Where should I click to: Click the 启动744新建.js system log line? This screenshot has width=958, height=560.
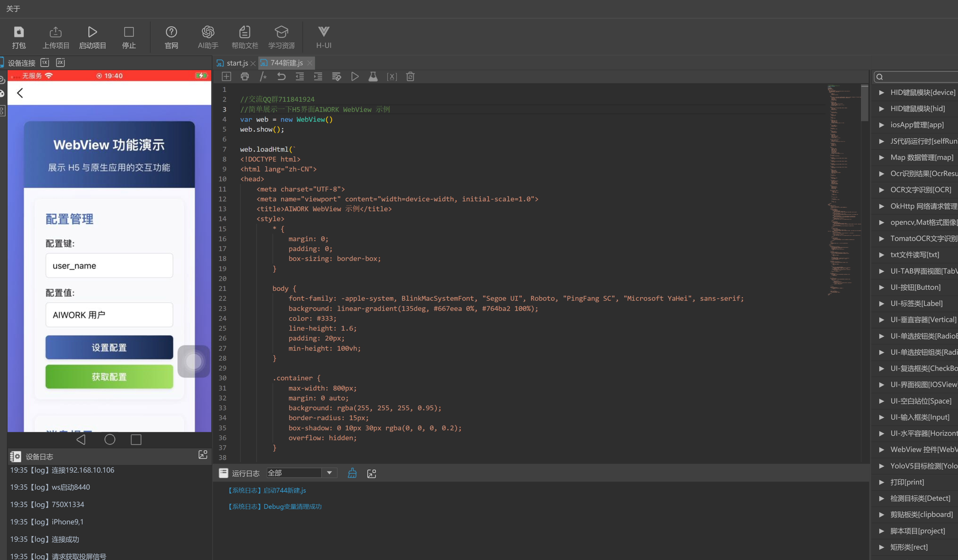point(266,491)
